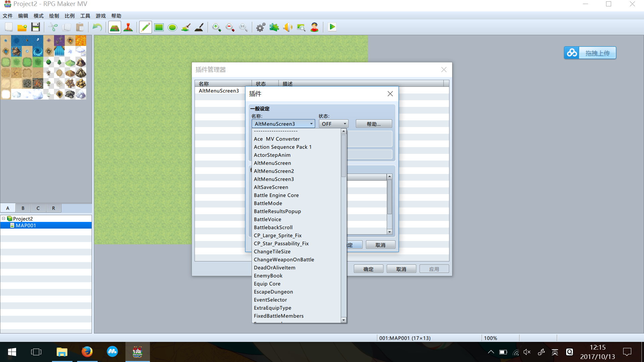
Task: Click 取消 in the plugin manager
Action: click(401, 269)
